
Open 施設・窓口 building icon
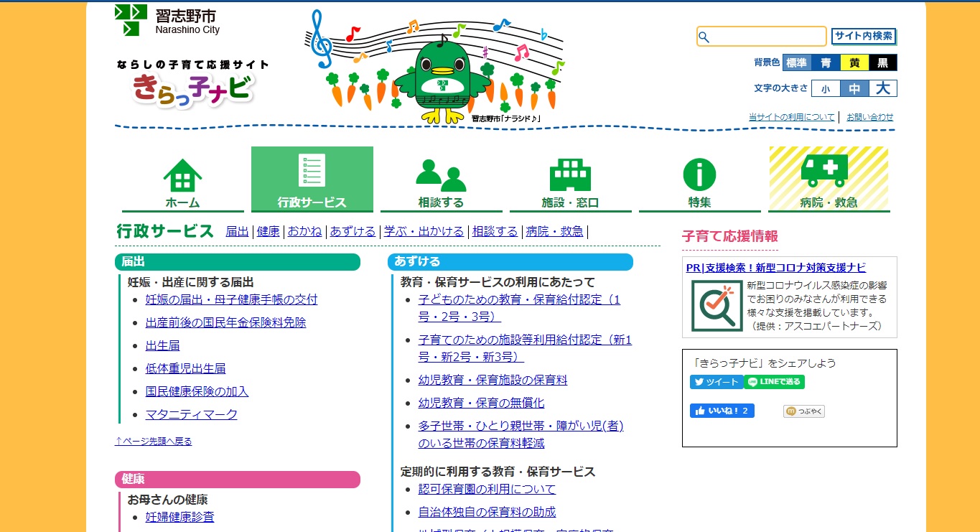tap(570, 175)
